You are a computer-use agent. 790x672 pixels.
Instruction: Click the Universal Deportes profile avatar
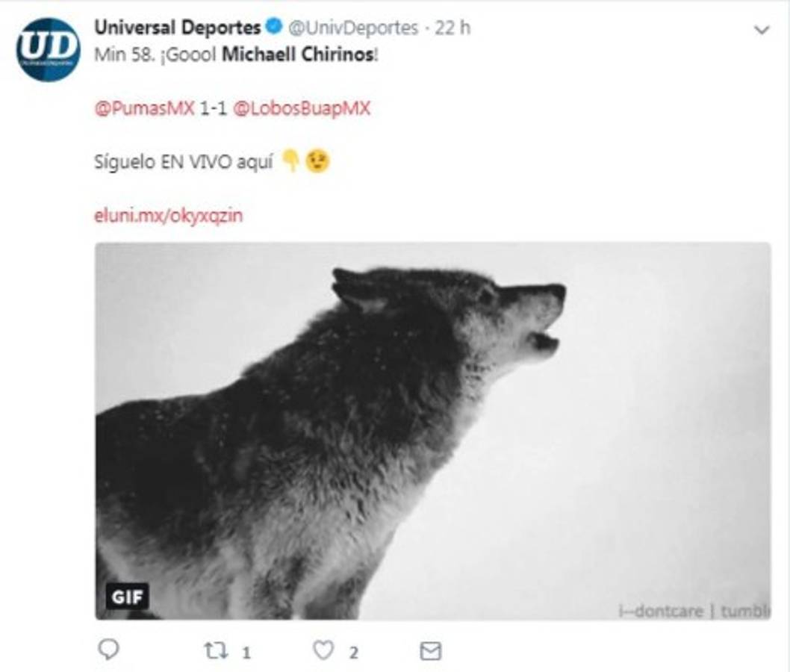pyautogui.click(x=49, y=49)
